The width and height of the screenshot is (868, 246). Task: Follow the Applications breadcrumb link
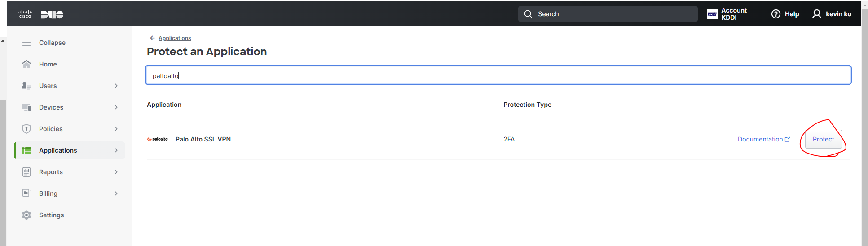coord(175,38)
